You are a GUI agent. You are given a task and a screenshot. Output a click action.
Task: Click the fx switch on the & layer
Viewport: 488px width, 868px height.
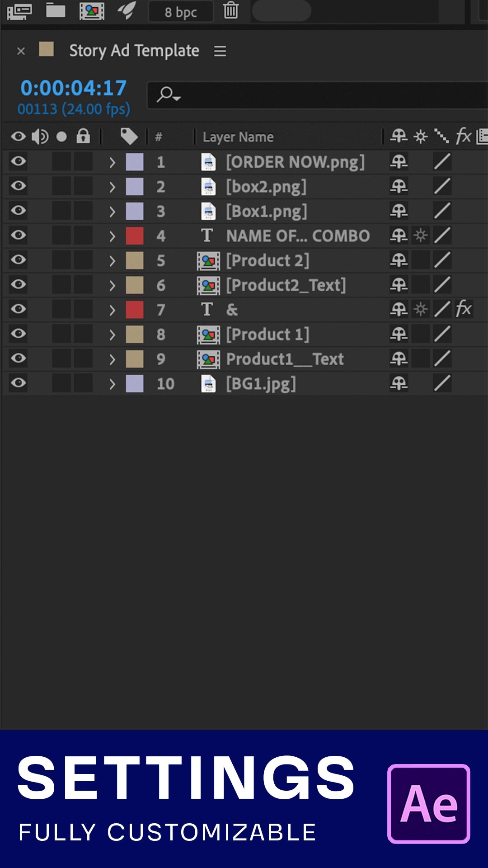point(464,309)
